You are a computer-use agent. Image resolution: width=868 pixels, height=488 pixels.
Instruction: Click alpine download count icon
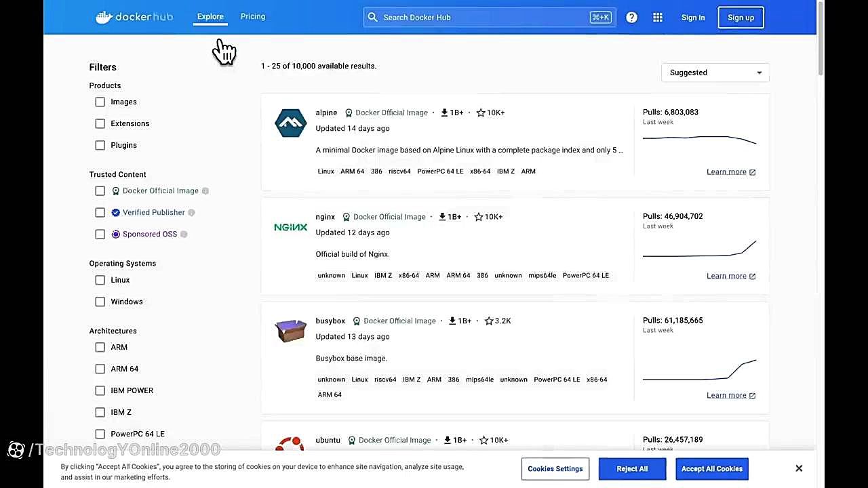click(x=444, y=113)
